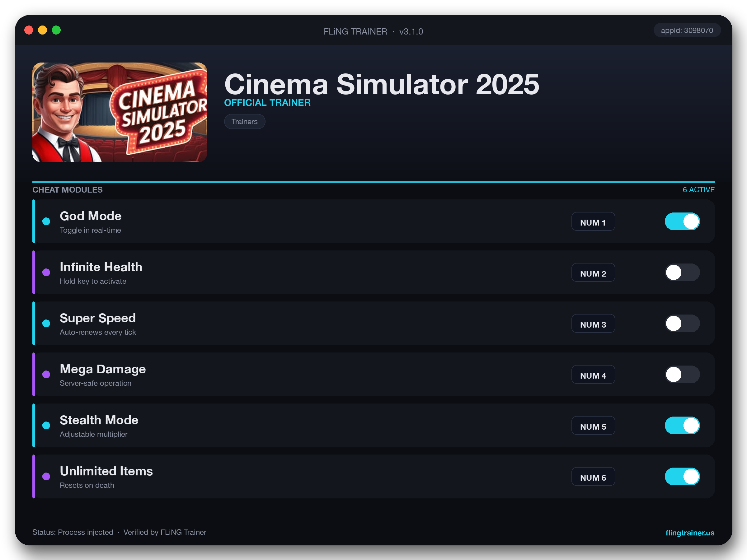Minimize the window with yellow button
The image size is (747, 560).
(x=42, y=30)
